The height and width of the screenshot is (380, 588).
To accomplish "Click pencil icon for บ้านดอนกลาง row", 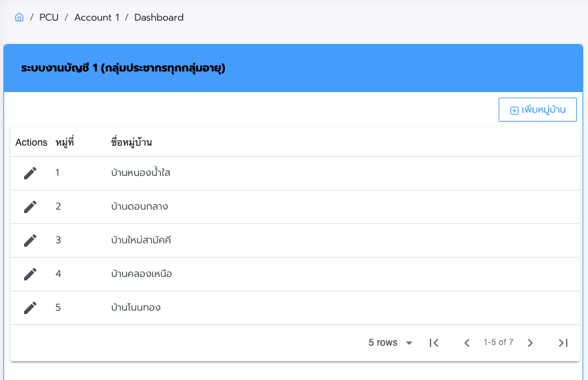I will point(30,207).
